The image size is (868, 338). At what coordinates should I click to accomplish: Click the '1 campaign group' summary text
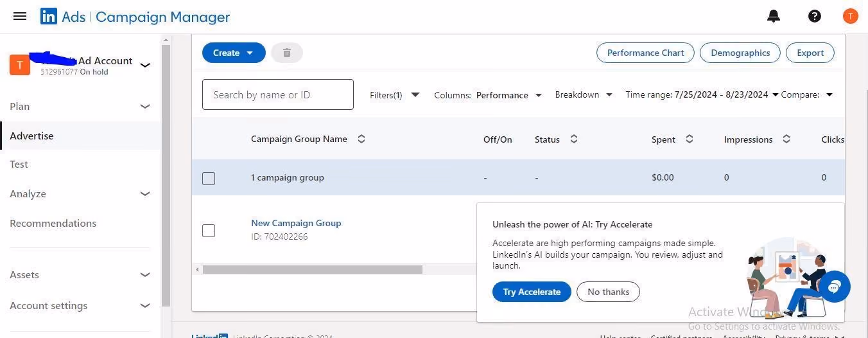(288, 177)
